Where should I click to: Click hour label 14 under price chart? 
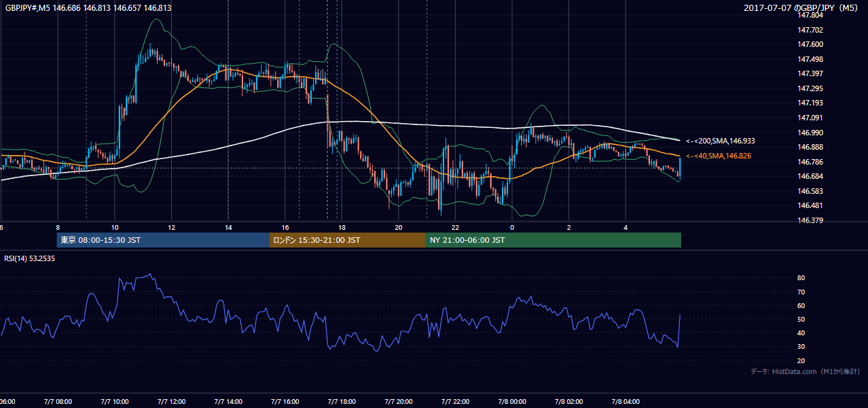(x=228, y=228)
